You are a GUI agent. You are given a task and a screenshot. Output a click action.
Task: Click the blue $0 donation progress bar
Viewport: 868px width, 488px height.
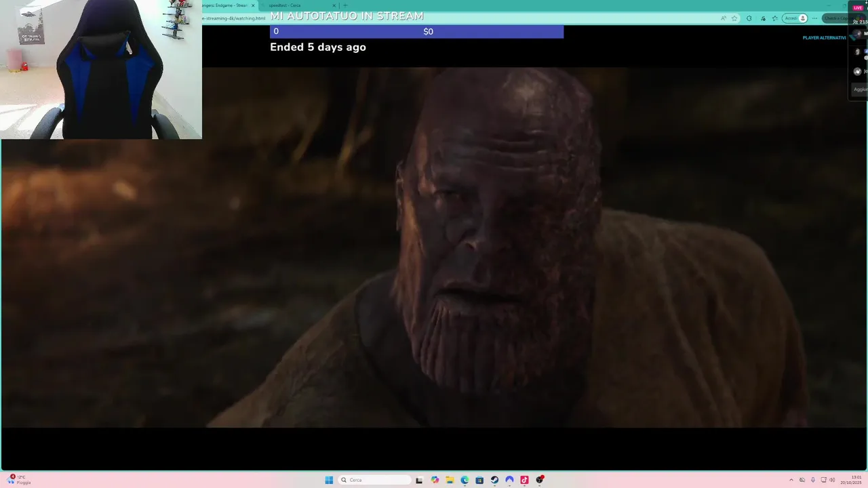[x=416, y=31]
